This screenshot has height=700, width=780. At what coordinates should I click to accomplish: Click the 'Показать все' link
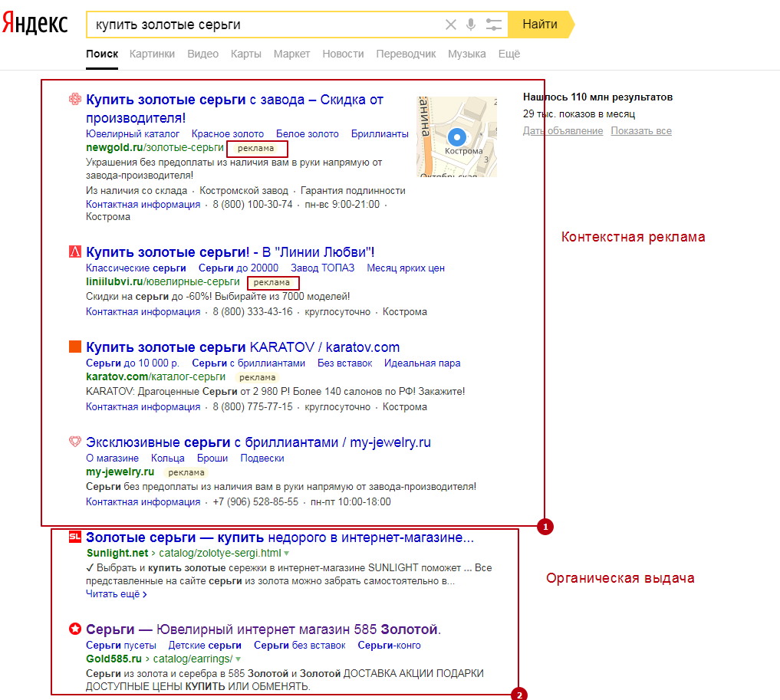tap(641, 131)
